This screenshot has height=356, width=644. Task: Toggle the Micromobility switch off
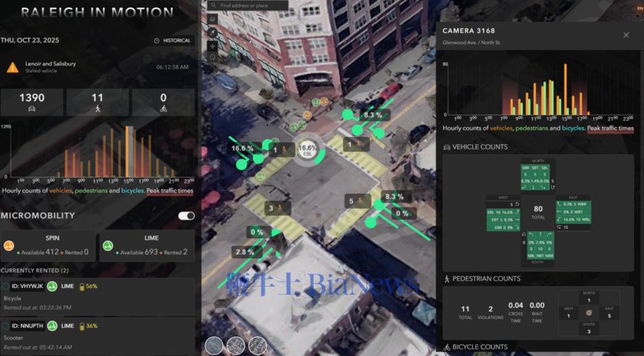pyautogui.click(x=186, y=216)
